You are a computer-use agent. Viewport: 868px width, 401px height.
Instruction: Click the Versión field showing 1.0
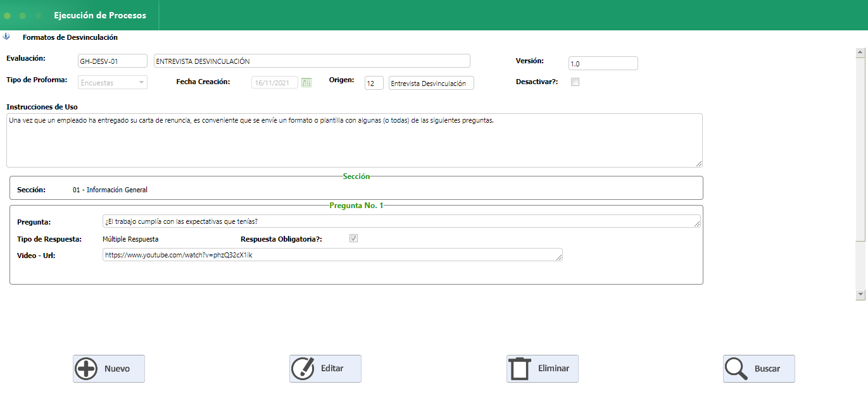pyautogui.click(x=603, y=63)
